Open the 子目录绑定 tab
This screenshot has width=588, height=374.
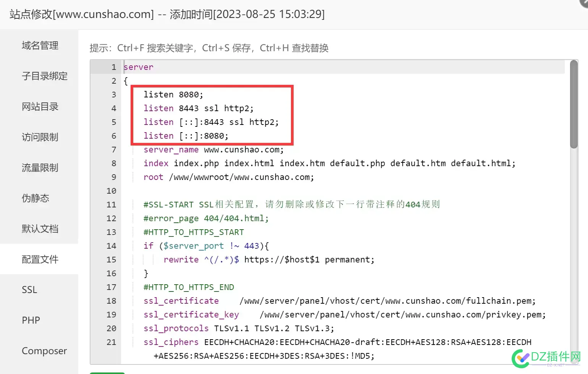[x=44, y=76]
